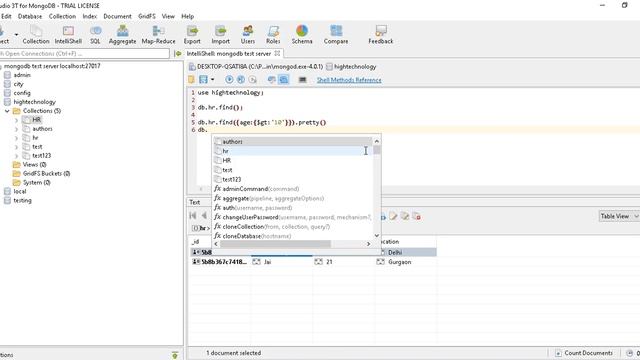The width and height of the screenshot is (640, 360).
Task: Open the Map-Reduce tool
Action: [x=158, y=35]
